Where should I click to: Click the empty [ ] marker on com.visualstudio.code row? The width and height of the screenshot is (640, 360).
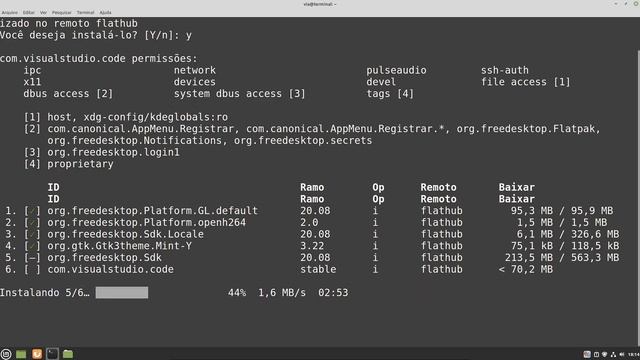point(32,270)
